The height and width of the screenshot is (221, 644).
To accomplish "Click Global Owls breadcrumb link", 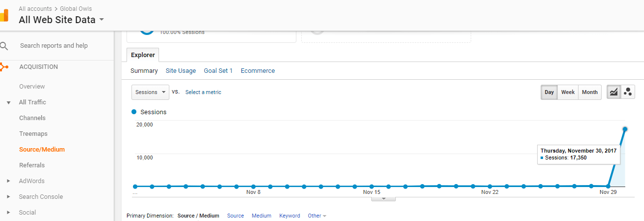I will (76, 9).
